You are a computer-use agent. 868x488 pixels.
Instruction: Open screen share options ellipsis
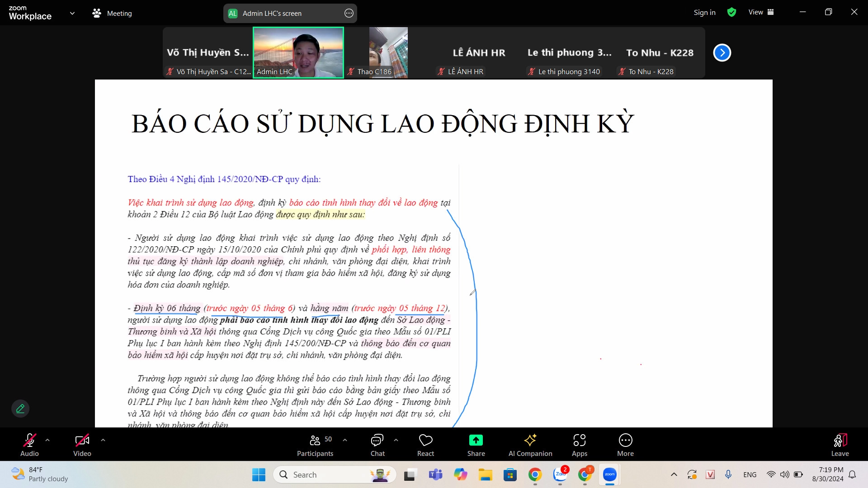[349, 14]
